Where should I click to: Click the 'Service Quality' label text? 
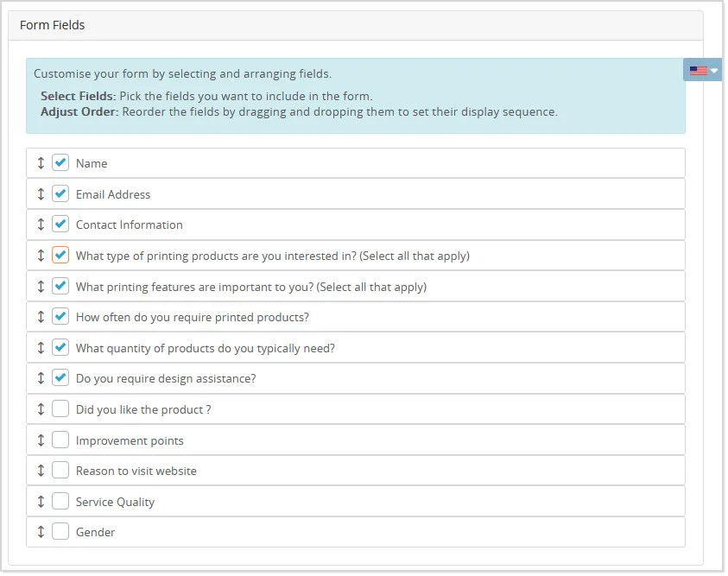[115, 503]
